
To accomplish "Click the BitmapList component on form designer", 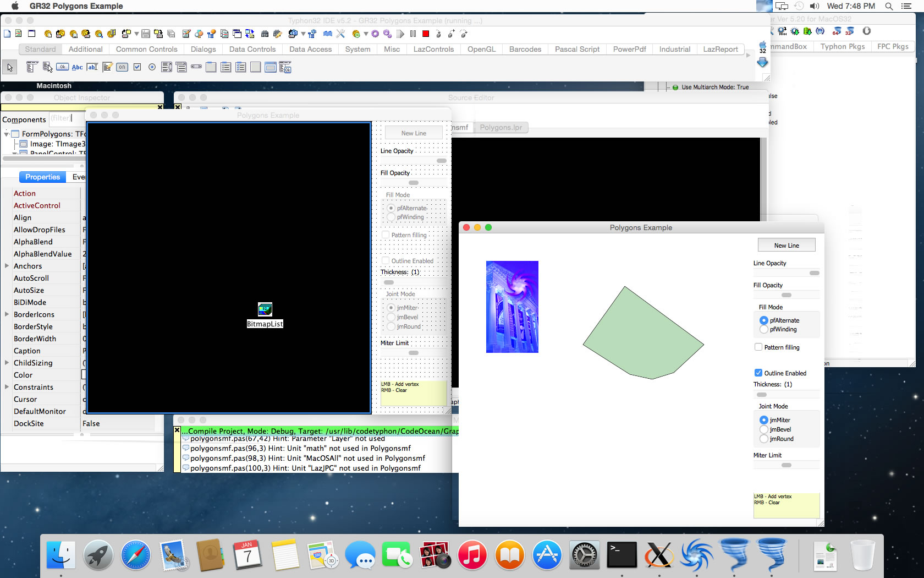I will pos(265,309).
